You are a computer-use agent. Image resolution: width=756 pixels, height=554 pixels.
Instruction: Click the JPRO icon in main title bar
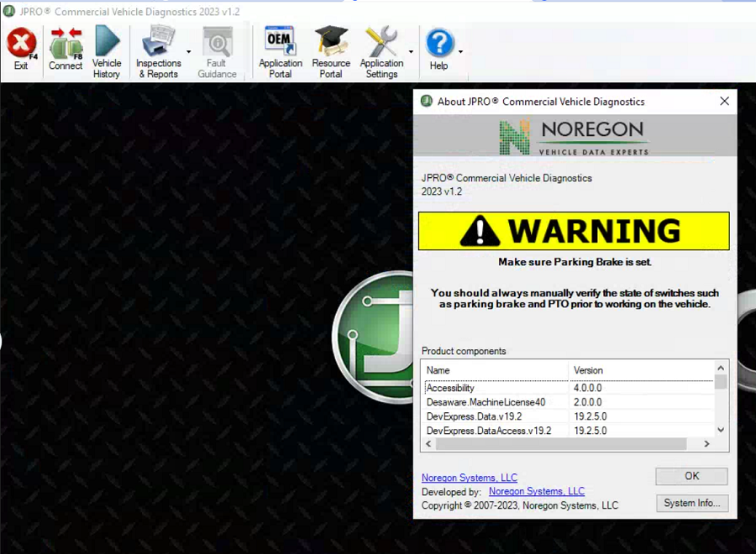tap(9, 11)
